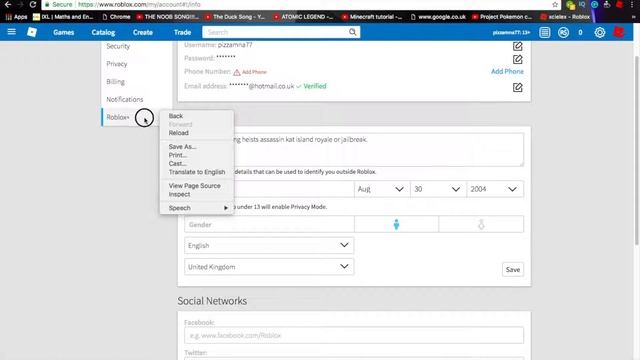Screen dimensions: 640x360
Task: Open the settings gear icon
Action: click(600, 32)
